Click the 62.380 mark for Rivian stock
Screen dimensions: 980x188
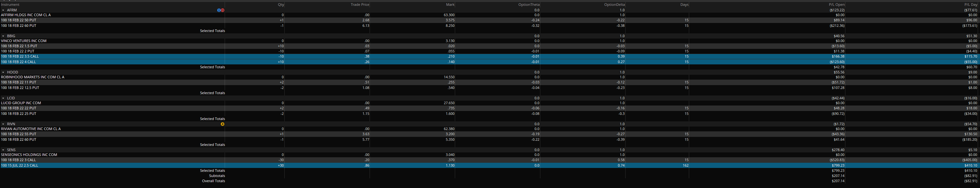[449, 129]
